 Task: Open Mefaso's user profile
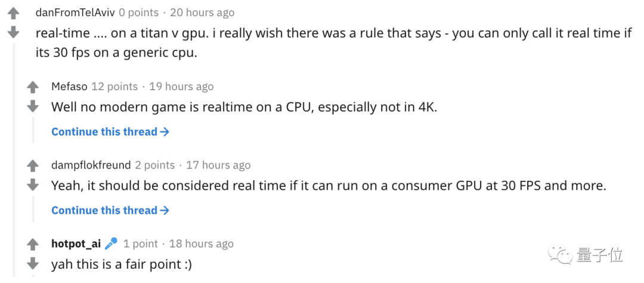(x=69, y=87)
